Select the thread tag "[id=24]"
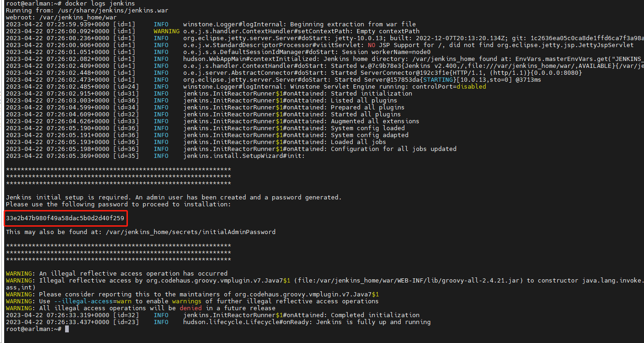The width and height of the screenshot is (644, 343). (126, 87)
